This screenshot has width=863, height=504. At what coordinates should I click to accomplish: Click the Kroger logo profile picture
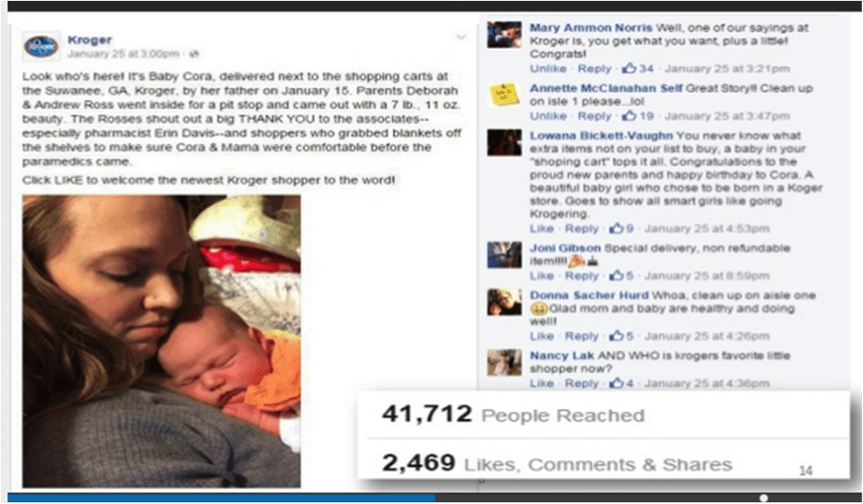tap(41, 46)
